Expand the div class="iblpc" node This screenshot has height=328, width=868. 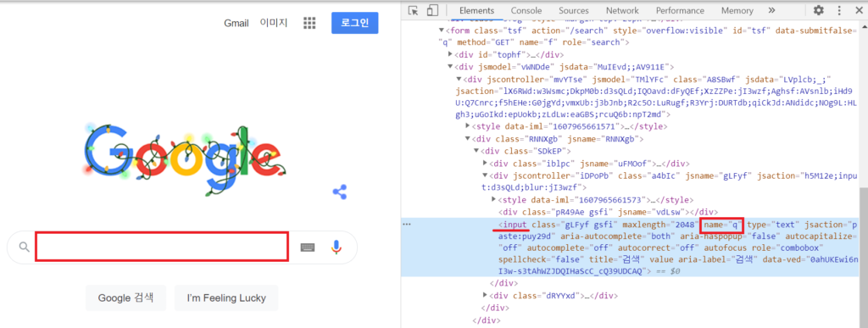(x=486, y=164)
